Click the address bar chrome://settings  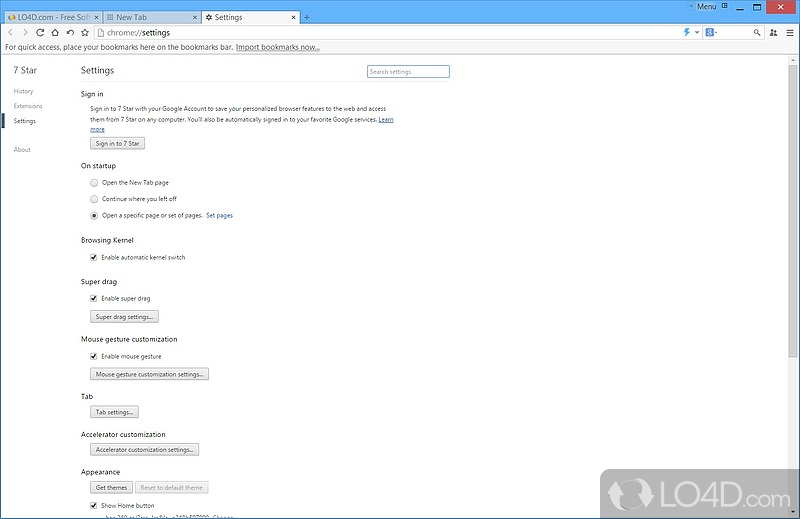coord(388,32)
